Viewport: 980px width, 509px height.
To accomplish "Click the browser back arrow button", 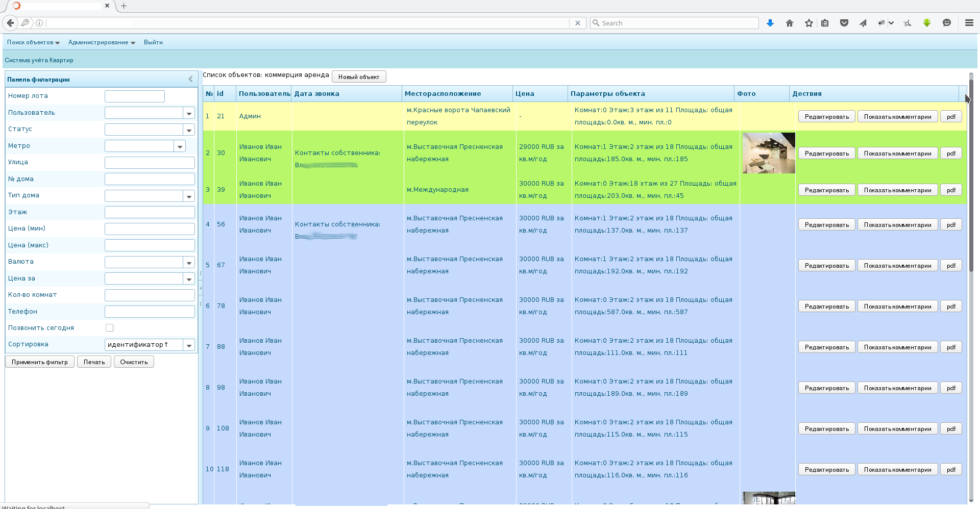I will click(x=10, y=23).
